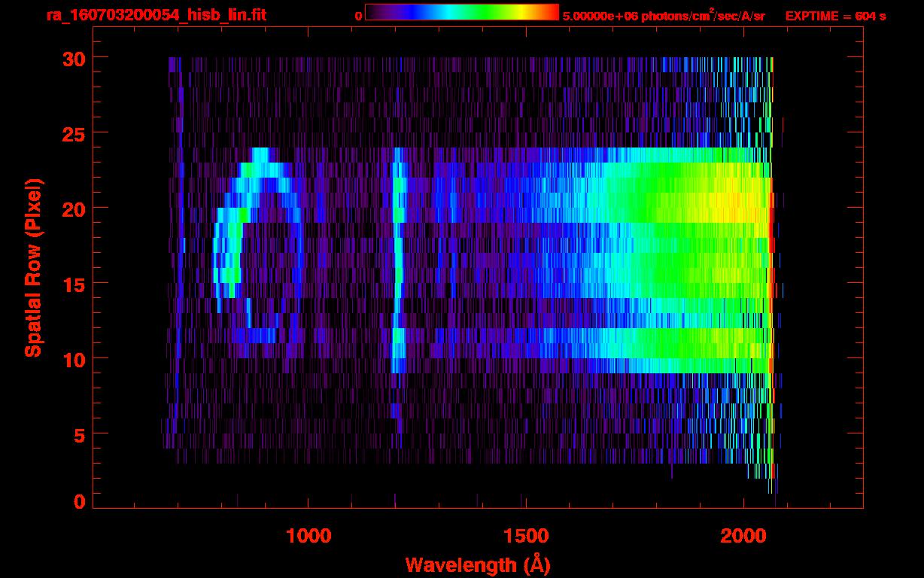Click the file name title ra_160703200054_hisb_lin.fit
The width and height of the screenshot is (924, 578).
pyautogui.click(x=156, y=15)
